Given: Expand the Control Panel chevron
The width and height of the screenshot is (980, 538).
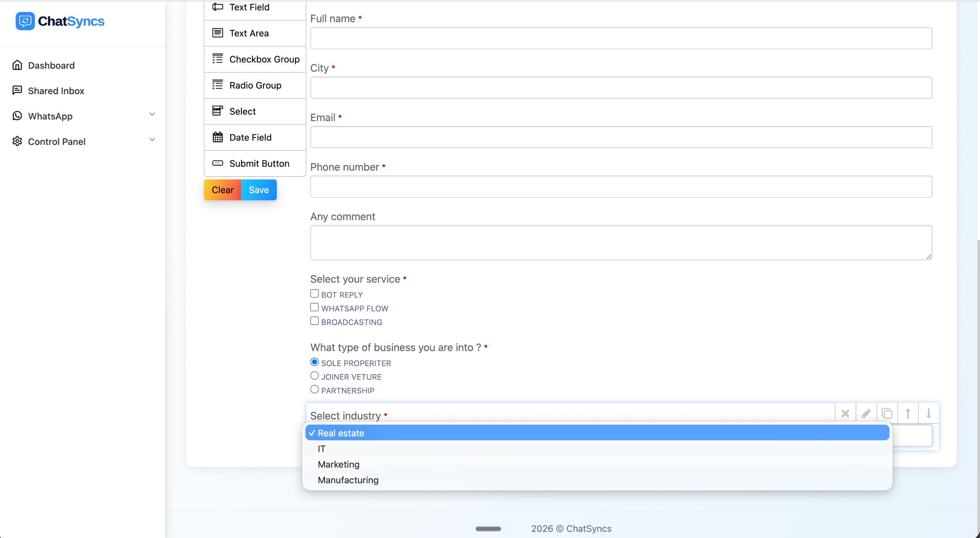Looking at the screenshot, I should [x=152, y=139].
